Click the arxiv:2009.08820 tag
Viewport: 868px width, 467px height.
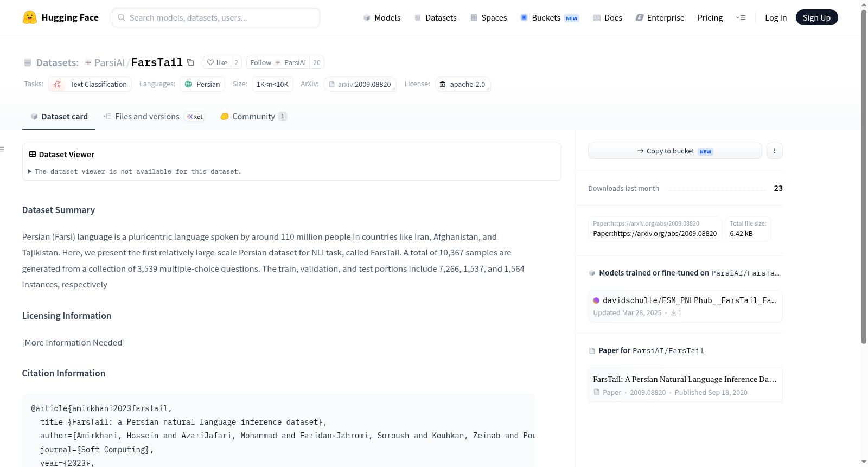pyautogui.click(x=360, y=84)
